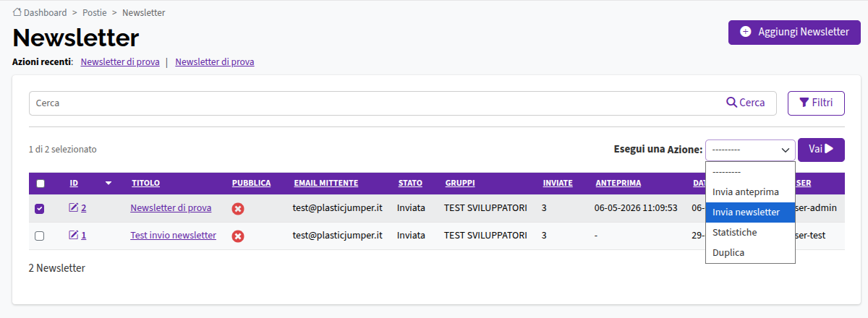Sort the table by ID column header
The height and width of the screenshot is (318, 868).
74,184
